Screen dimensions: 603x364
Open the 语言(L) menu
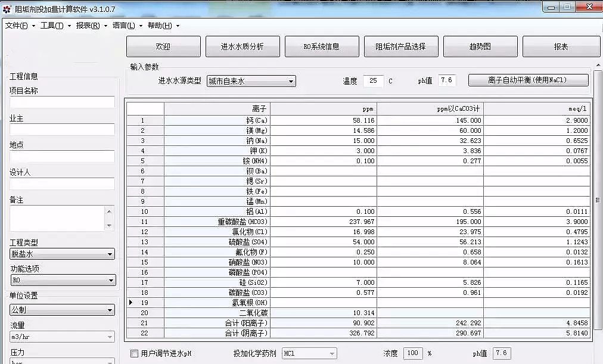point(123,26)
